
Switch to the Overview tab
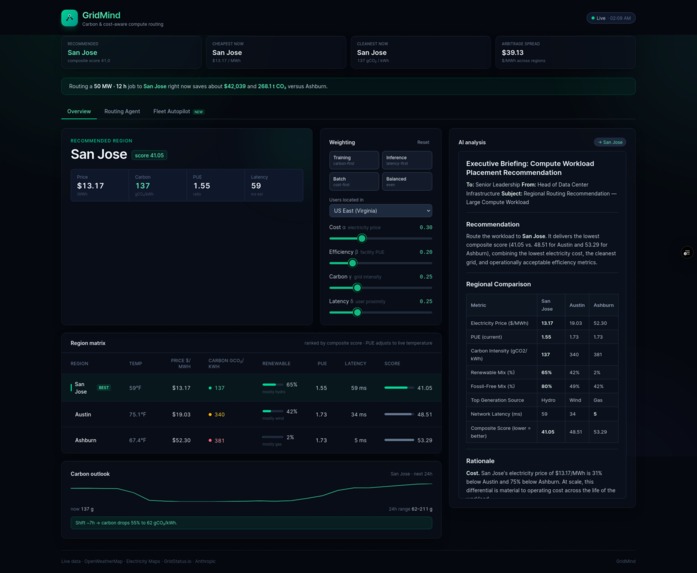point(79,112)
